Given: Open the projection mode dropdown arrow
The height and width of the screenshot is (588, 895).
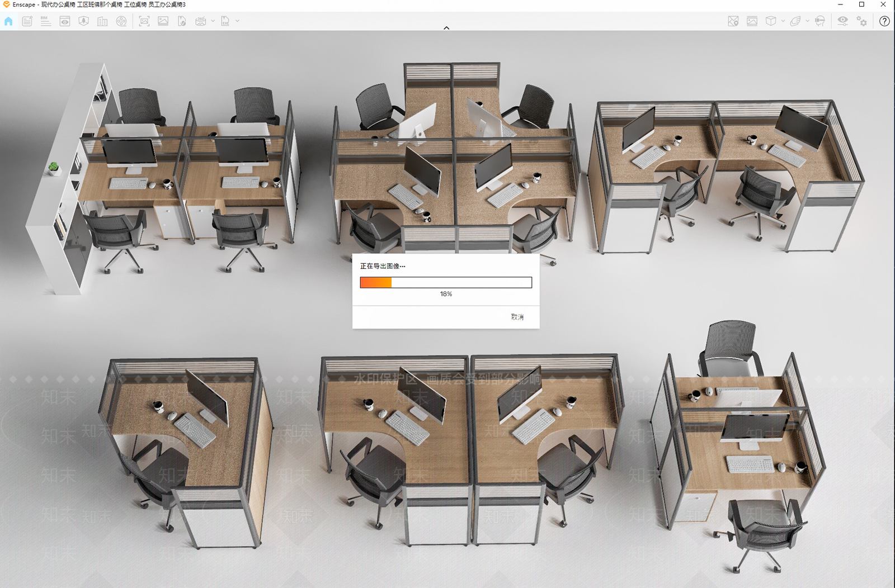Looking at the screenshot, I should 783,21.
